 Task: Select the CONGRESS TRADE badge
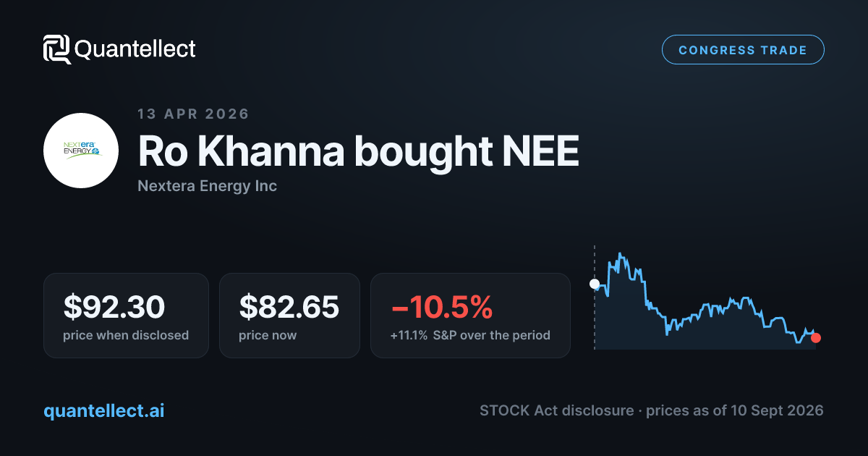(743, 50)
